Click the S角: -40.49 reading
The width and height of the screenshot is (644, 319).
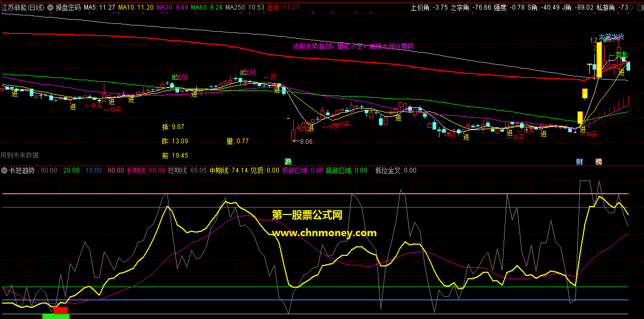(544, 7)
